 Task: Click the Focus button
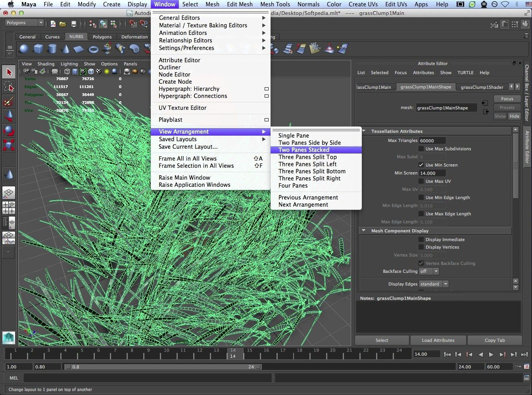click(x=507, y=99)
